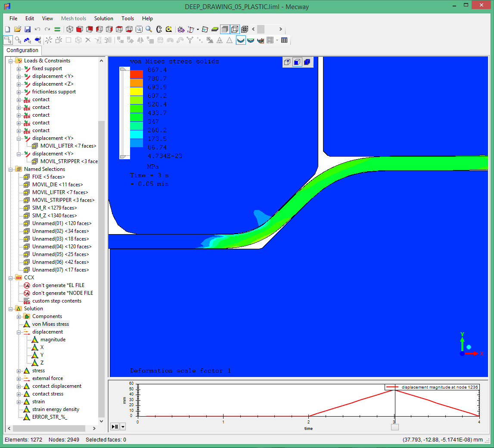Image resolution: width=494 pixels, height=448 pixels.
Task: Toggle element edges display mode
Action: pos(235,29)
